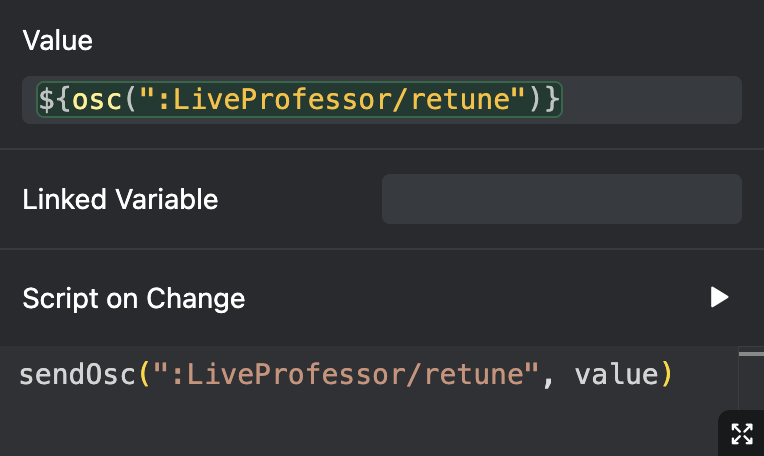The height and width of the screenshot is (456, 764).
Task: Click the closing parenthesis ending the sendOsc script
Action: coord(666,375)
